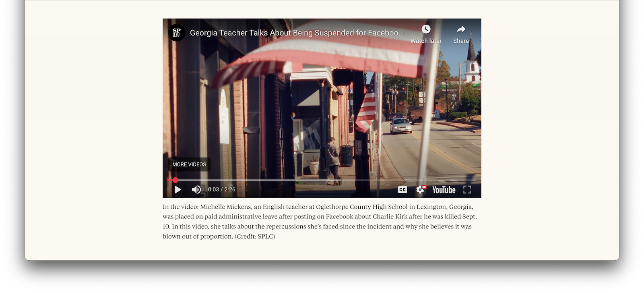Click the church steeple in the video

(x=472, y=60)
